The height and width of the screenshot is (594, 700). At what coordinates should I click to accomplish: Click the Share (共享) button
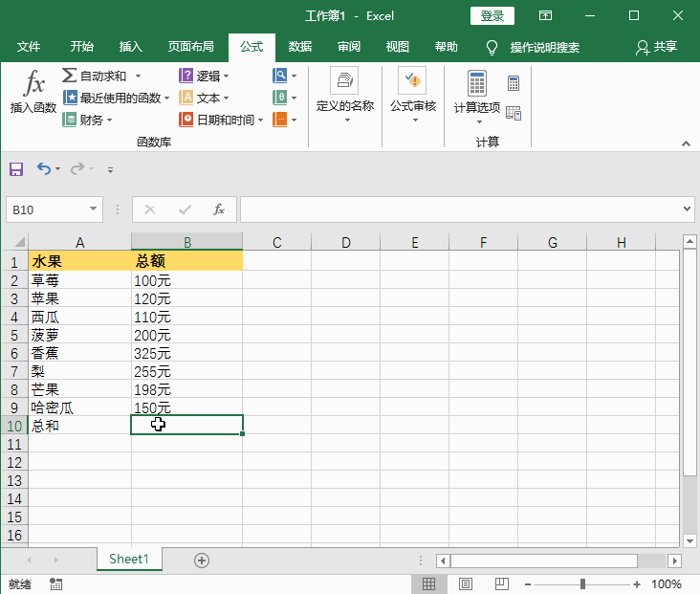pos(658,47)
